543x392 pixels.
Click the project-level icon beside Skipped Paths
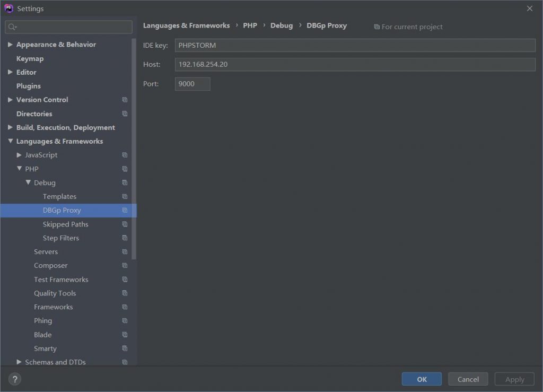click(x=125, y=224)
